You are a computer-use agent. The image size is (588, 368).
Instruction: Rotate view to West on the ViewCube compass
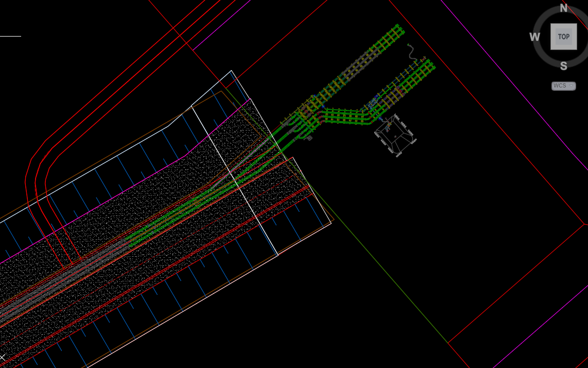535,37
